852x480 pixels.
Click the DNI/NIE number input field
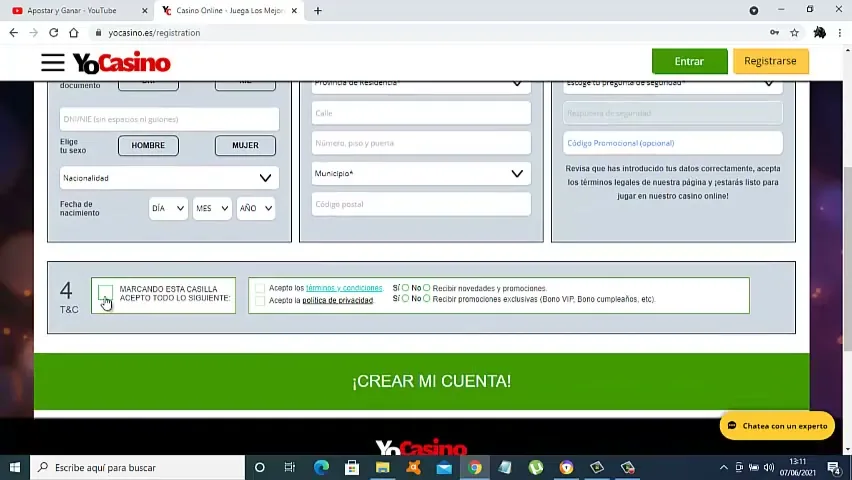tap(169, 119)
